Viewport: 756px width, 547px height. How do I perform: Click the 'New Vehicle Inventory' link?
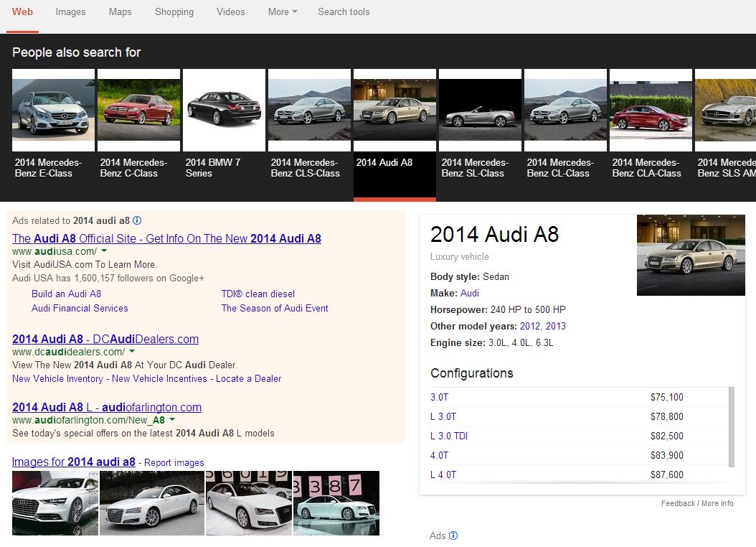point(57,378)
